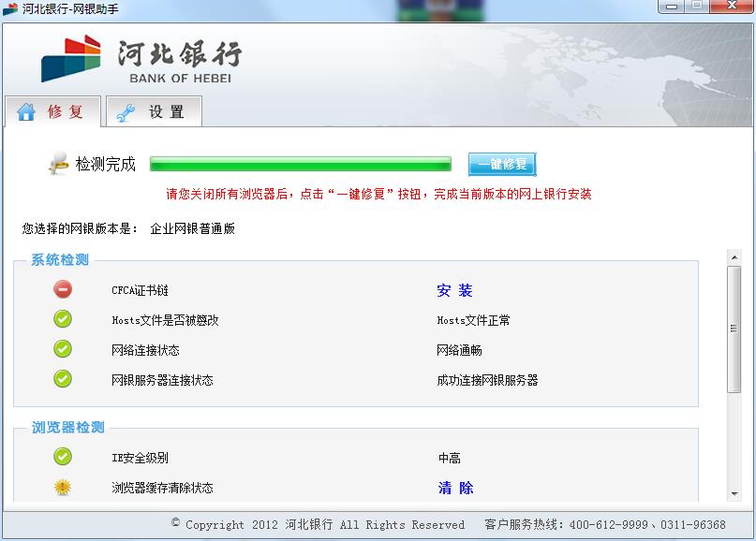Click the house icon on 修复 tab
This screenshot has width=756, height=541.
tap(26, 111)
